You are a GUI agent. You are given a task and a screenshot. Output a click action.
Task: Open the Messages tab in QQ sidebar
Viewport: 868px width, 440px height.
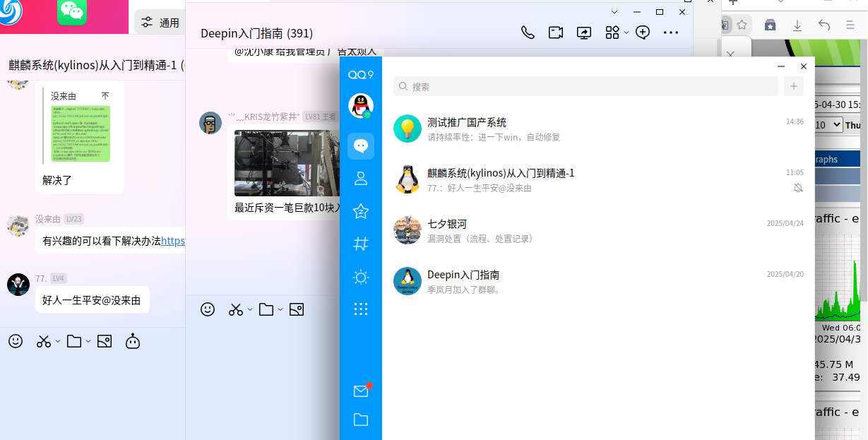point(361,146)
